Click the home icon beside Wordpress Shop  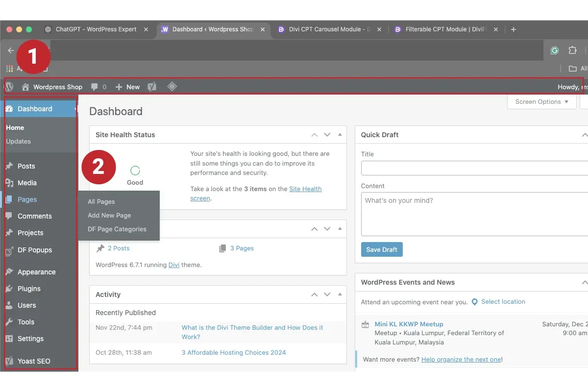(x=25, y=87)
